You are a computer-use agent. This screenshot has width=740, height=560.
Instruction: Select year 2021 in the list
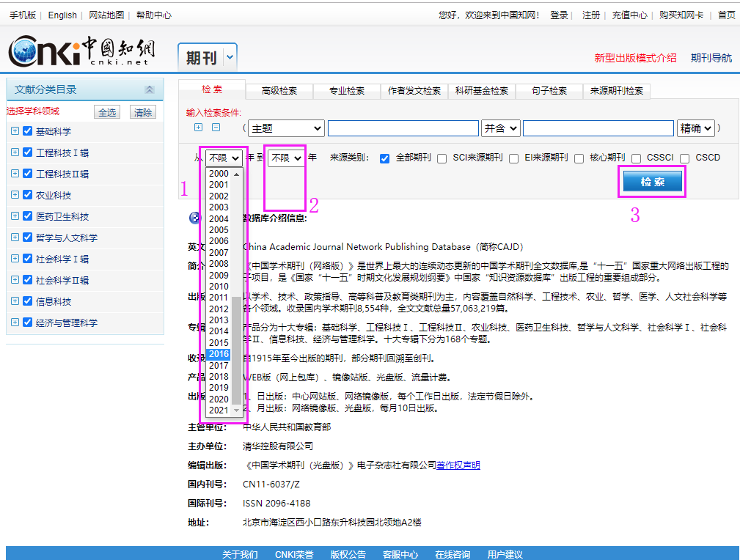point(219,410)
